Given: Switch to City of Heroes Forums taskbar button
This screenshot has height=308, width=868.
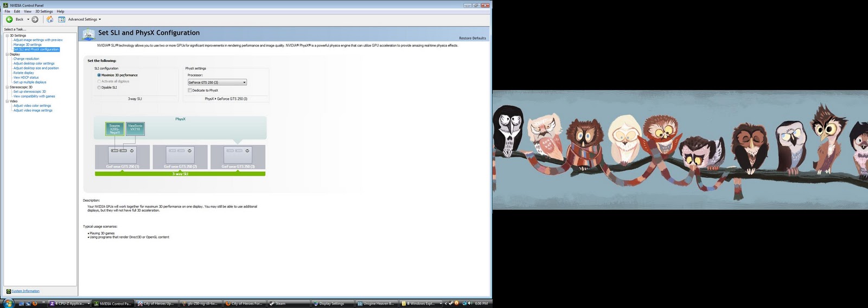Looking at the screenshot, I should click(x=245, y=304).
